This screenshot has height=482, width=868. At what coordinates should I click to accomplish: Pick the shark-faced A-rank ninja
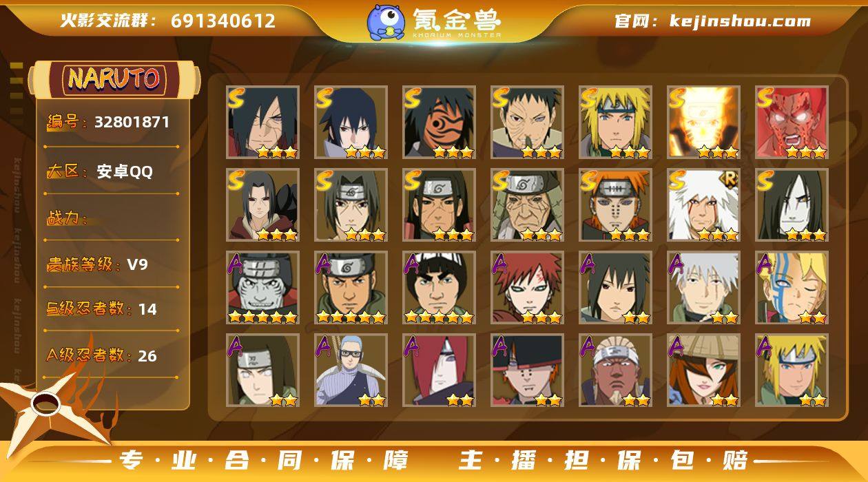pyautogui.click(x=263, y=288)
